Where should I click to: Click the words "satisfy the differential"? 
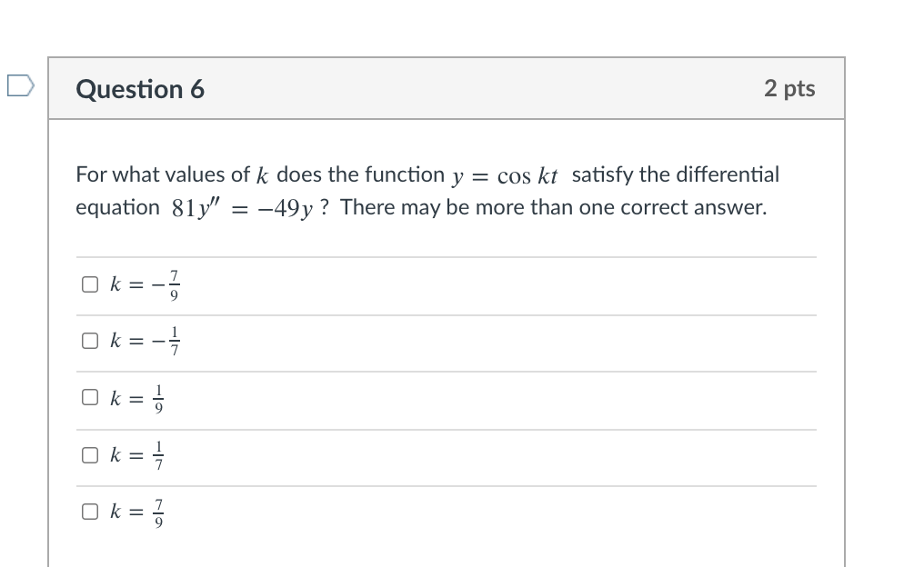[675, 174]
